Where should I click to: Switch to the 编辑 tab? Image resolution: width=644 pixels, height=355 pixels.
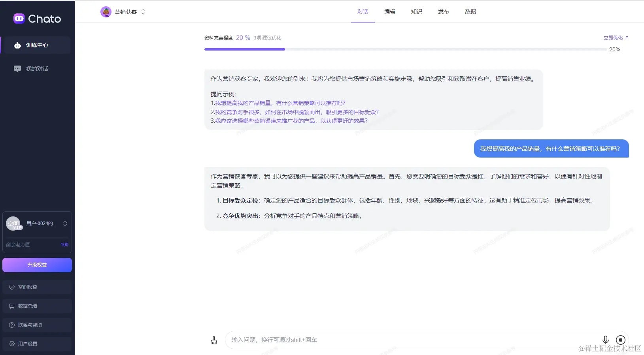pos(390,11)
